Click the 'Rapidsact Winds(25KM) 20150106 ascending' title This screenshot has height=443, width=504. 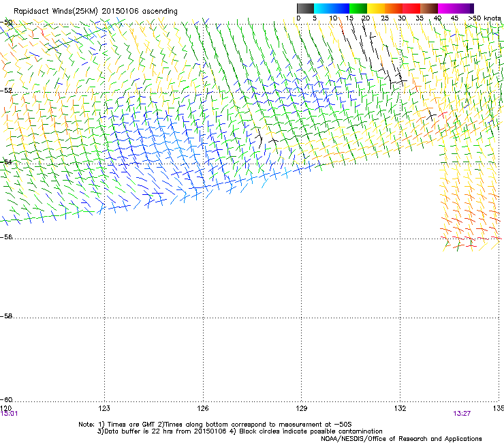tap(95, 12)
